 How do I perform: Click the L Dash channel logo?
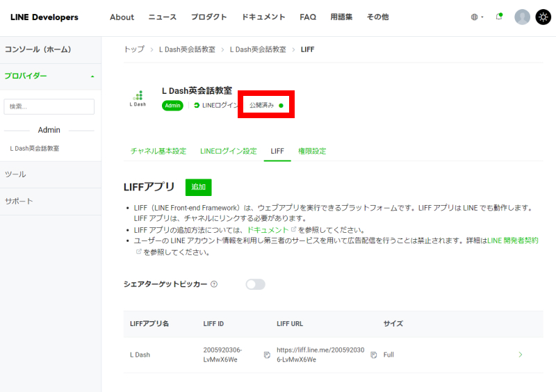138,98
